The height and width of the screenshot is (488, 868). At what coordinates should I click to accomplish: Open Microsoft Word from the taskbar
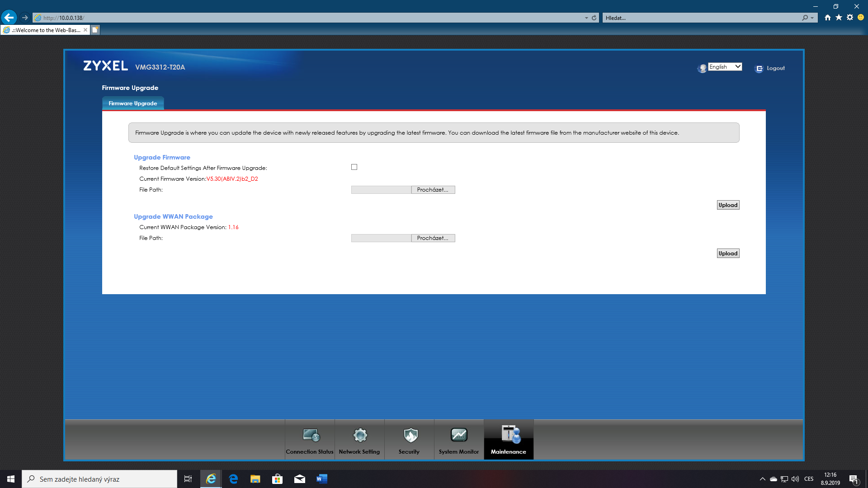[321, 479]
